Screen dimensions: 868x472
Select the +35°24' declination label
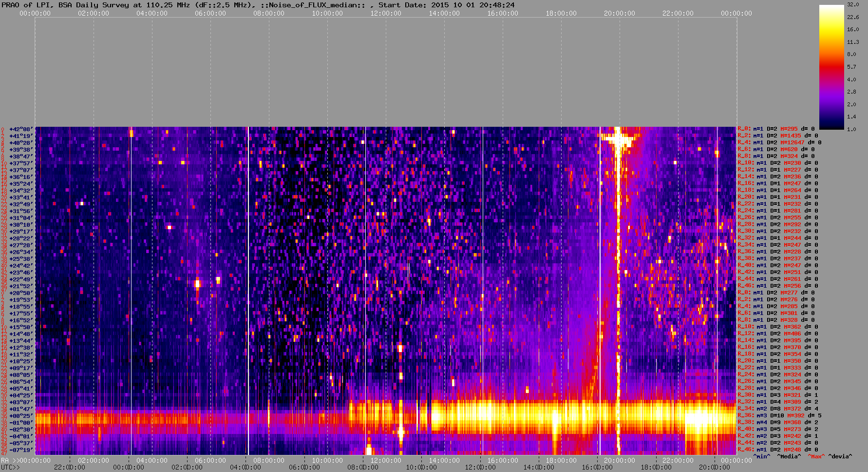pyautogui.click(x=21, y=184)
